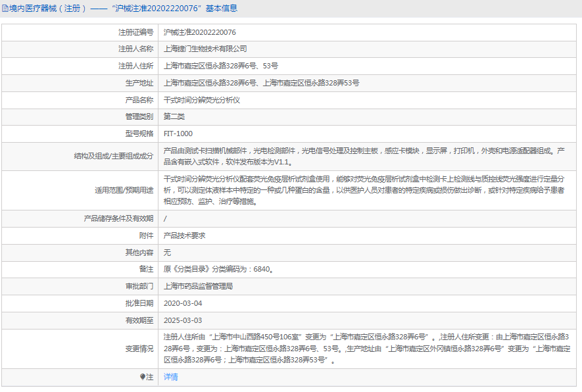582x392 pixels.
Task: Click the 产品储存条件及有效期 label
Action: [119, 218]
